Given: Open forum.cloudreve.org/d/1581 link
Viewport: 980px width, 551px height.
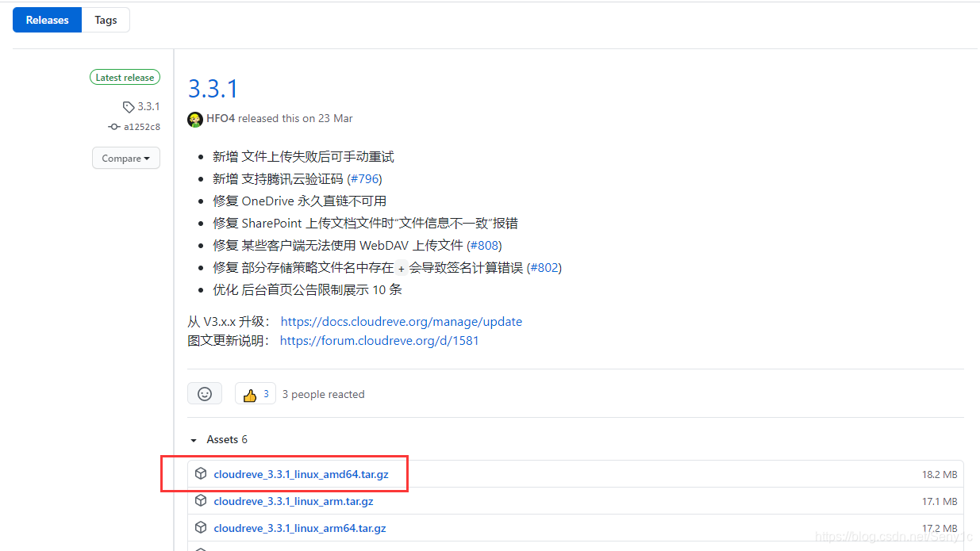Looking at the screenshot, I should (379, 340).
